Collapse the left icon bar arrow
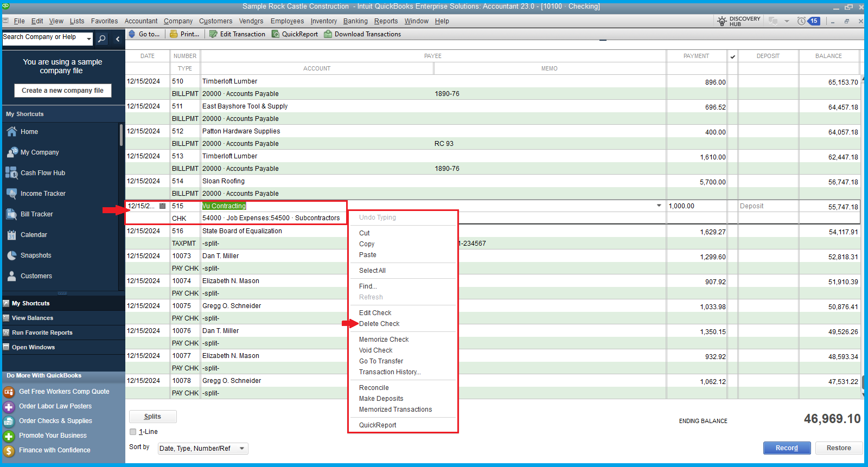 click(x=118, y=39)
